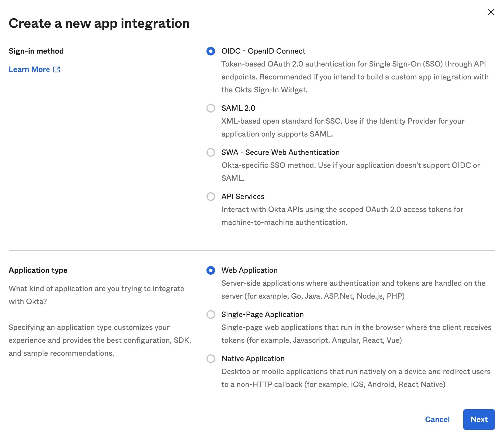Click the close X icon on the dialog
Screen dimensions: 504x440
491,12
